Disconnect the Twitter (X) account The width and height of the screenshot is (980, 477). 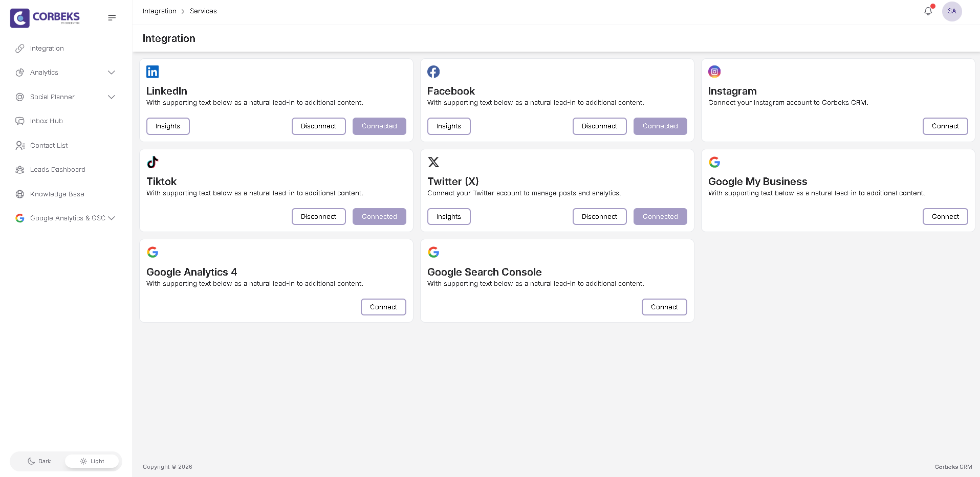point(599,217)
